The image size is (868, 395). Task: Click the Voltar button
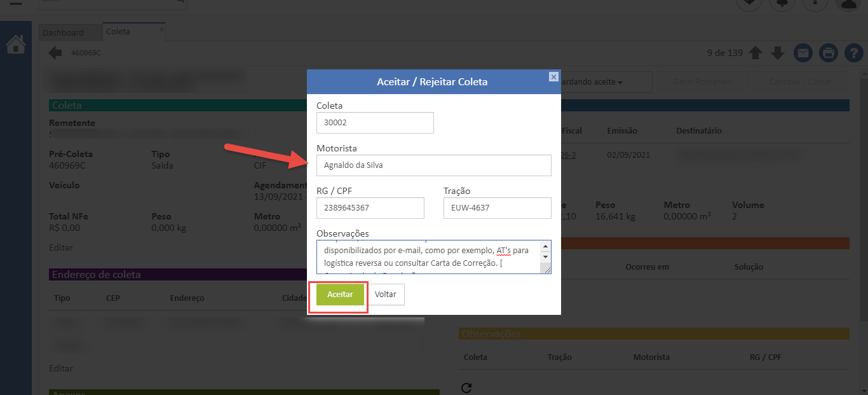pos(386,295)
